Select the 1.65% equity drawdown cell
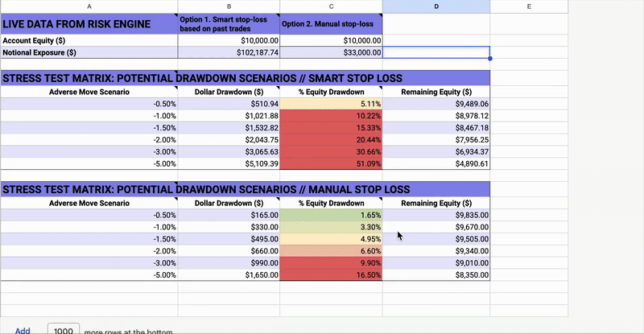This screenshot has height=334, width=644. (331, 215)
